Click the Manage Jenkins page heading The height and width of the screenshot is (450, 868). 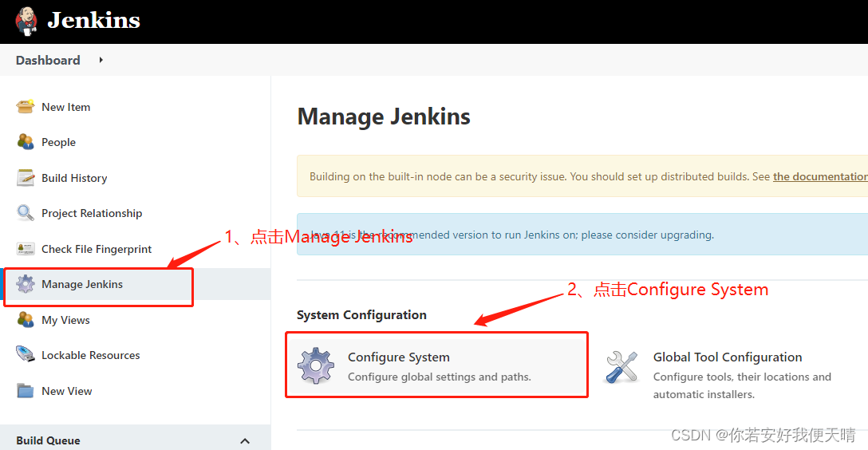(x=384, y=116)
